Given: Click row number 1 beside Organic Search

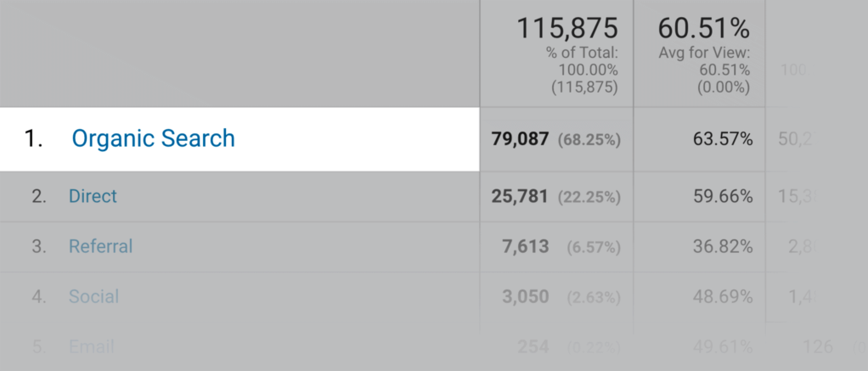Looking at the screenshot, I should 33,138.
